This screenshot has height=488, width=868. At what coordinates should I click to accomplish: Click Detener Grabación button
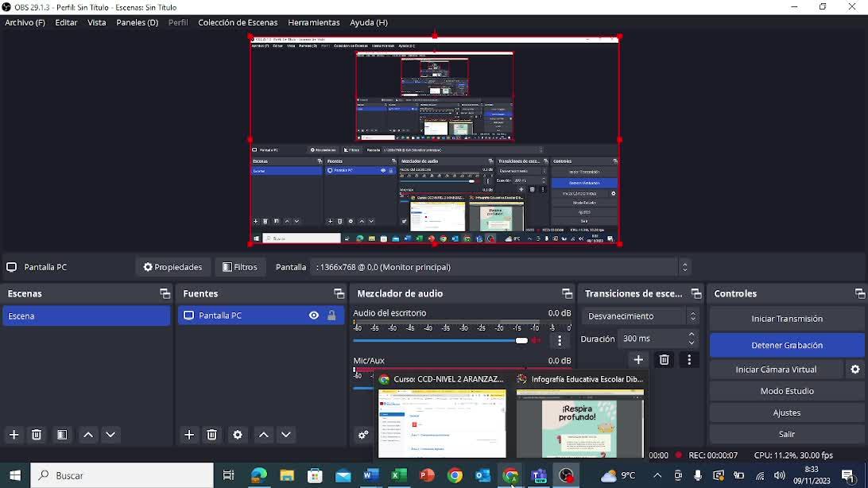[x=786, y=346]
